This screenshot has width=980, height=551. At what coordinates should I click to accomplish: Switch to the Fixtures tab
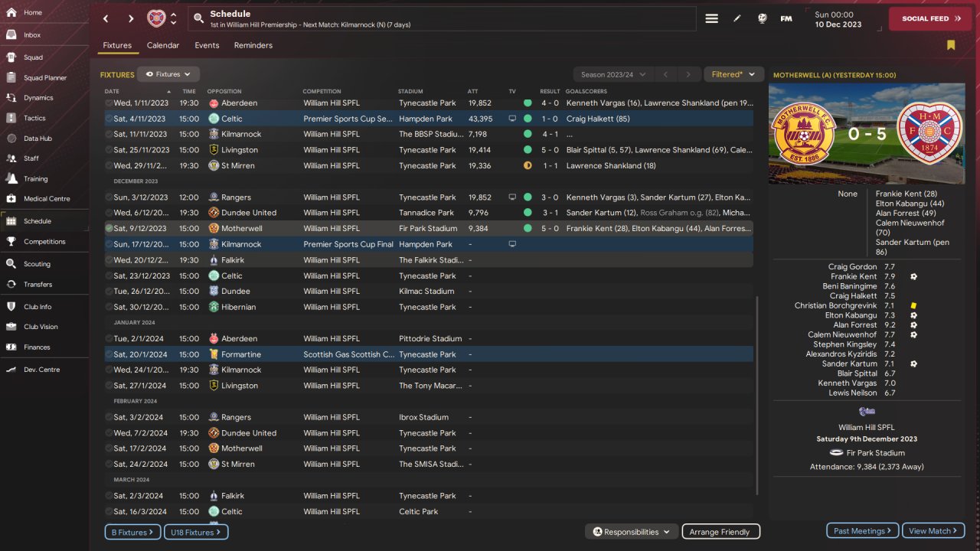click(117, 45)
